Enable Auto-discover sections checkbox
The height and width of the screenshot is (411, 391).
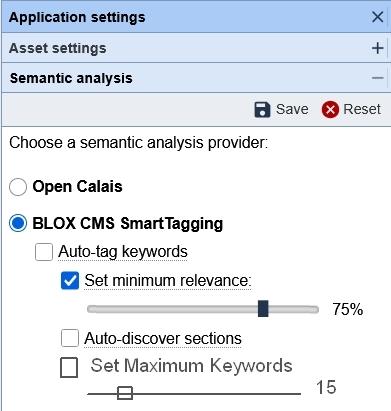tap(70, 338)
